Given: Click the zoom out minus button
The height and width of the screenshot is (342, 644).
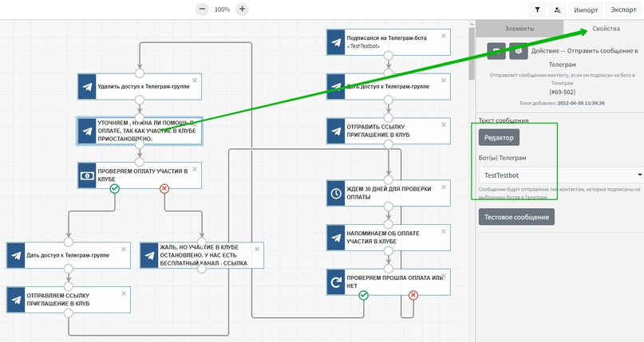Looking at the screenshot, I should [x=202, y=10].
